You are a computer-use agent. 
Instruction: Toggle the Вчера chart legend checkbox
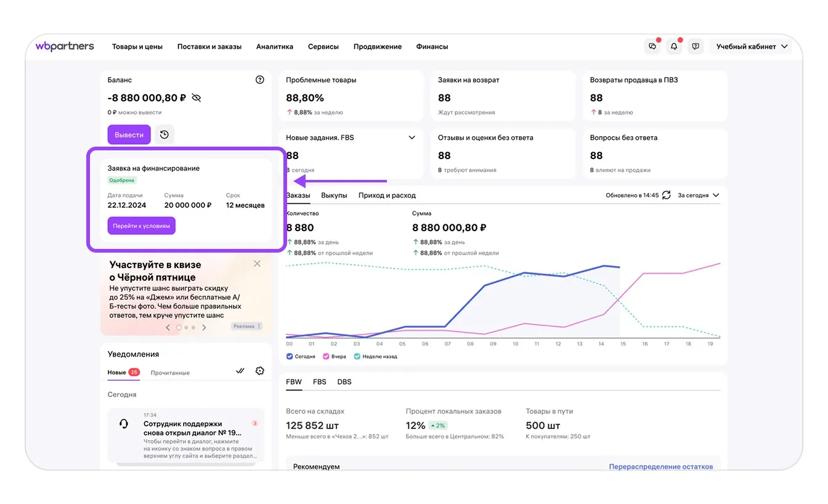click(x=326, y=356)
